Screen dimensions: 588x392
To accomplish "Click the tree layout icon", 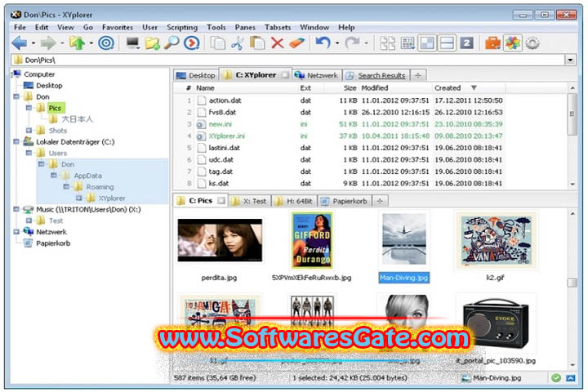I will tap(387, 43).
